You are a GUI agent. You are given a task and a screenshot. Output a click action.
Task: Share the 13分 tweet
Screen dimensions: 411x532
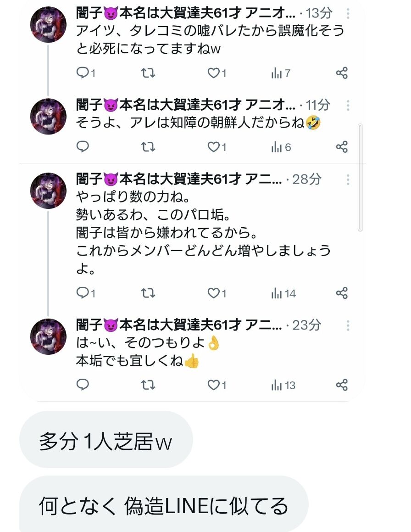[342, 73]
